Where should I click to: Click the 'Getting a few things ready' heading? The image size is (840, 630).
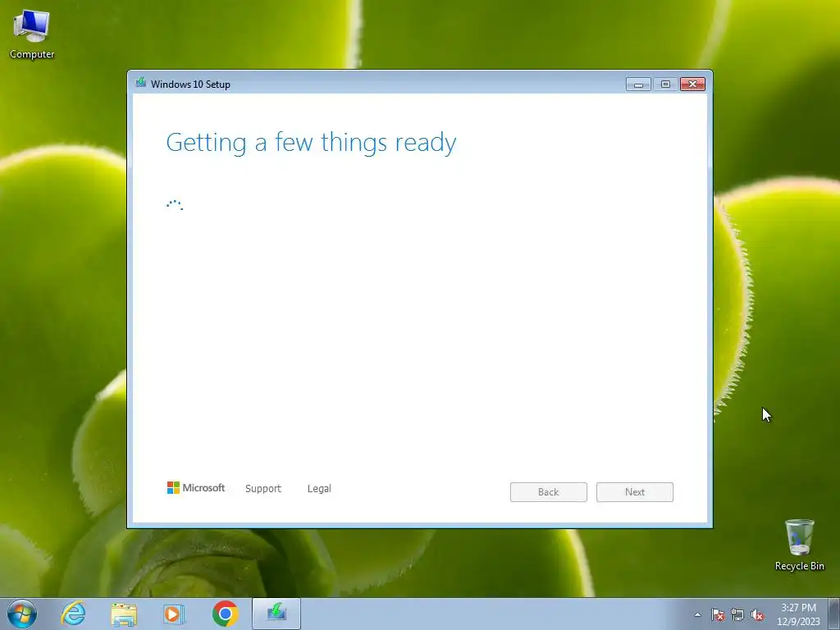click(x=311, y=143)
